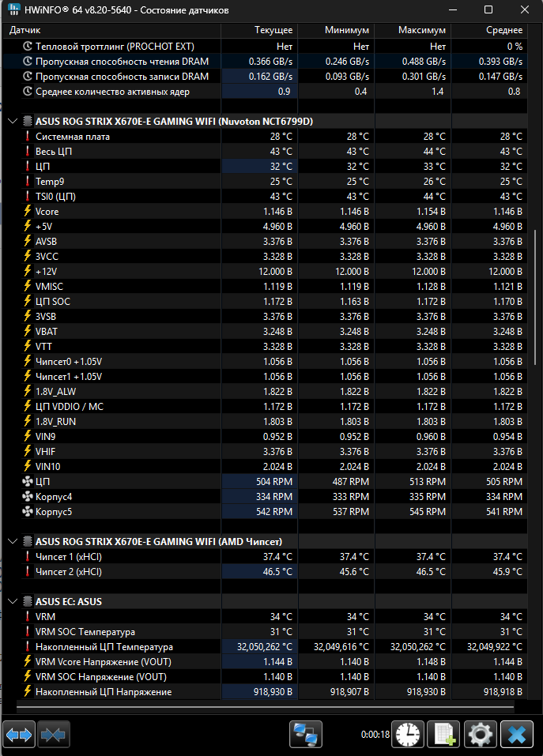Image resolution: width=543 pixels, height=756 pixels.
Task: Click fan icon of ЦП fan row
Action: point(28,481)
